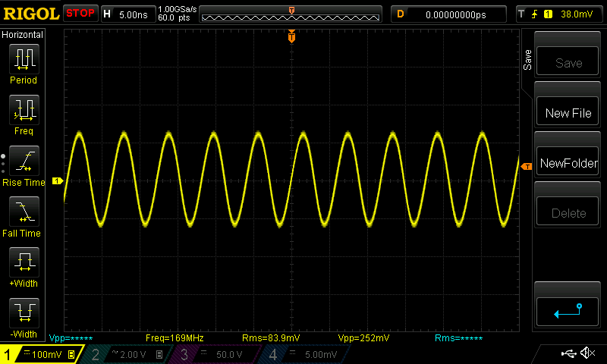
Task: Click the delay 0.00000000ps field
Action: pos(456,14)
